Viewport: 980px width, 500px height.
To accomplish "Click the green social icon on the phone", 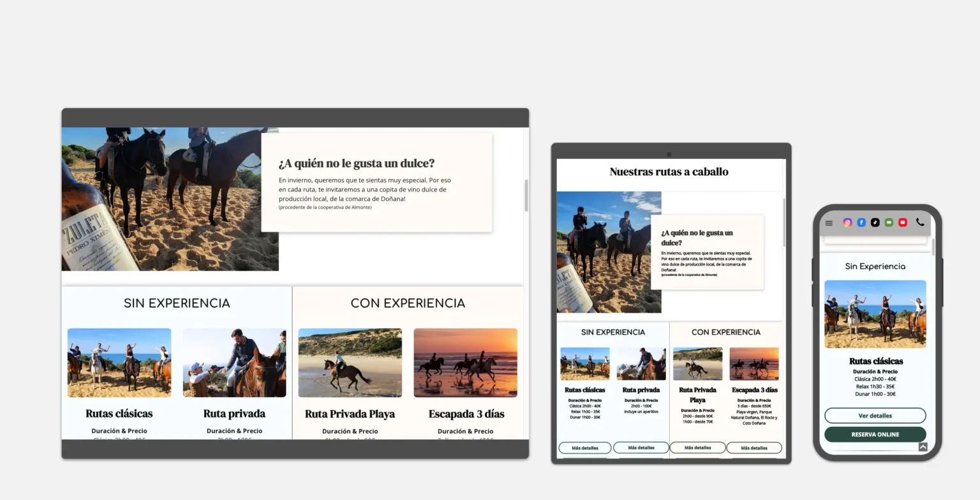I will 889,222.
